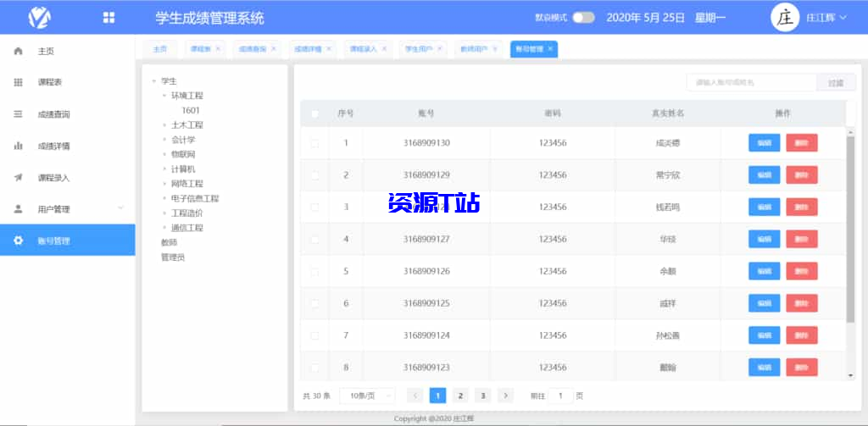Tick the checkbox for account 3168909130

click(x=315, y=143)
